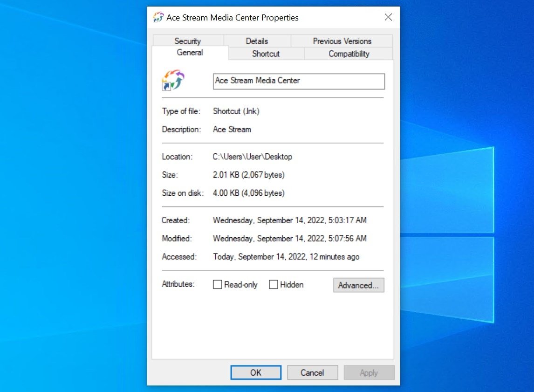This screenshot has width=534, height=392.
Task: Click the Cancel button
Action: pos(312,372)
